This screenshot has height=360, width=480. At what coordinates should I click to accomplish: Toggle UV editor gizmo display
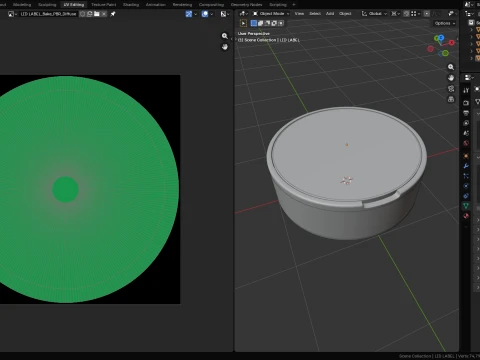click(189, 14)
